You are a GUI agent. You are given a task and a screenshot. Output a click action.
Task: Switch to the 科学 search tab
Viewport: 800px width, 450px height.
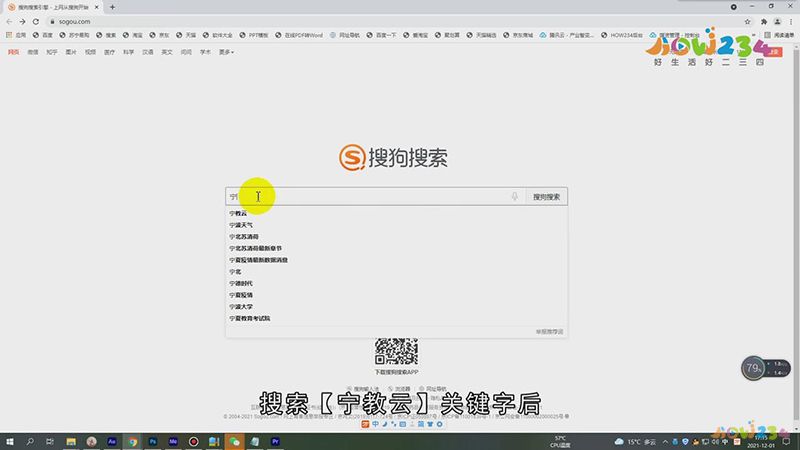(x=129, y=52)
